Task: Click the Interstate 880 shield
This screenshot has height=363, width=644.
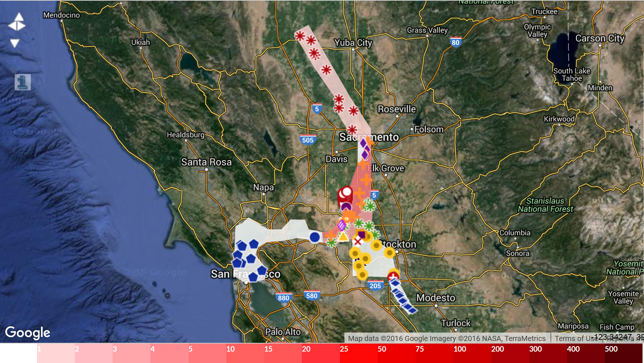Action: point(283,297)
